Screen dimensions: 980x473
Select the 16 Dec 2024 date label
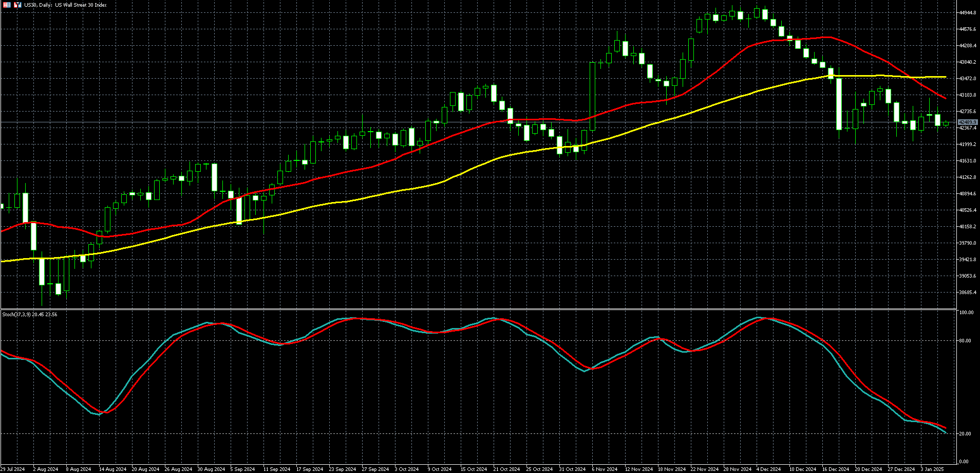[834, 469]
